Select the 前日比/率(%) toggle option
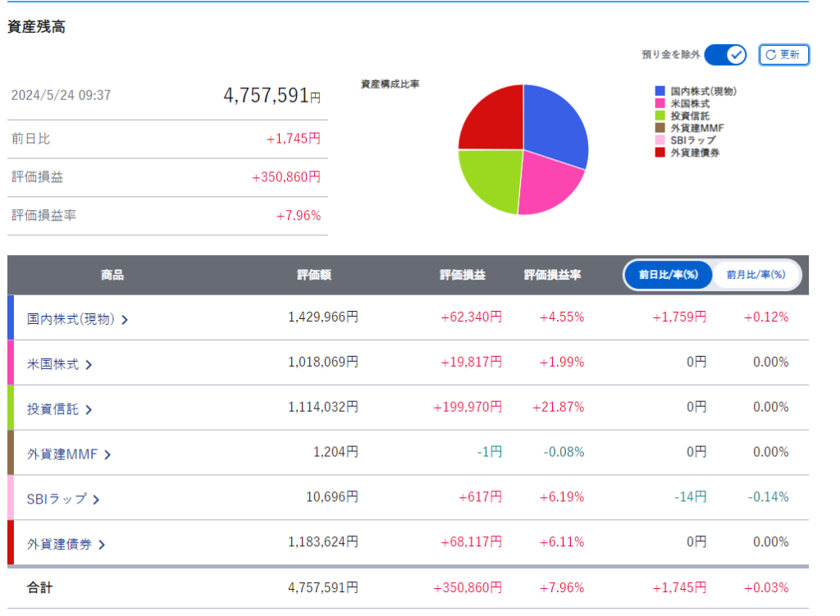This screenshot has height=616, width=840. click(x=668, y=275)
